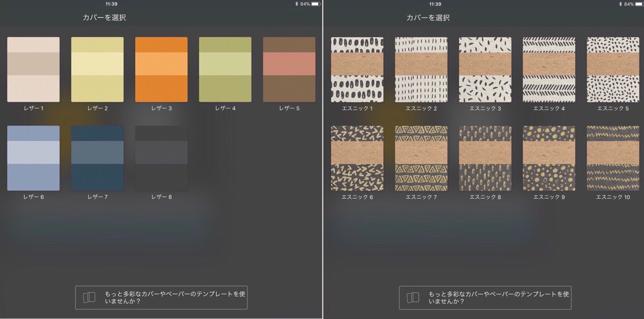The image size is (644, 319).
Task: Click the 11:39 clock on the leather screen
Action: (111, 4)
